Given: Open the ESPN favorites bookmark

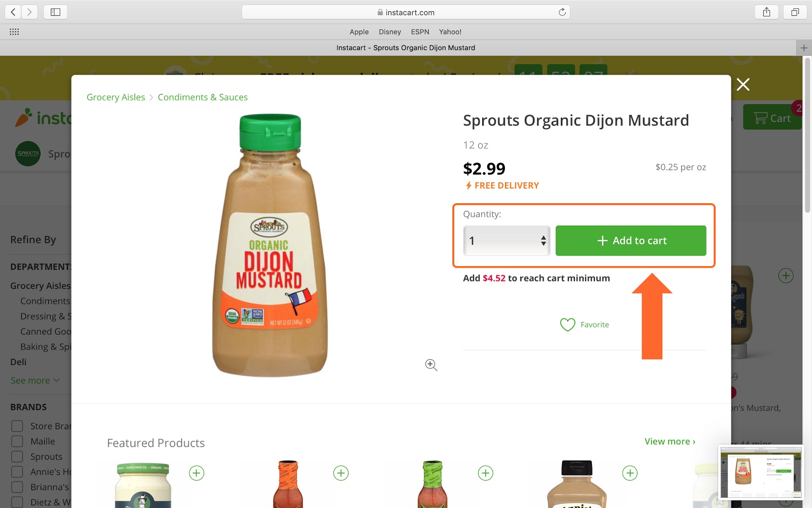Looking at the screenshot, I should pyautogui.click(x=420, y=31).
